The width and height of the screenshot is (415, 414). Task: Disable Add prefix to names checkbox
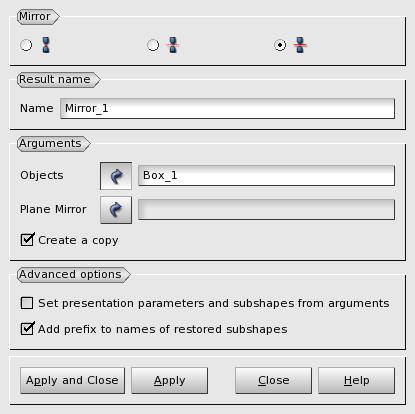click(27, 329)
